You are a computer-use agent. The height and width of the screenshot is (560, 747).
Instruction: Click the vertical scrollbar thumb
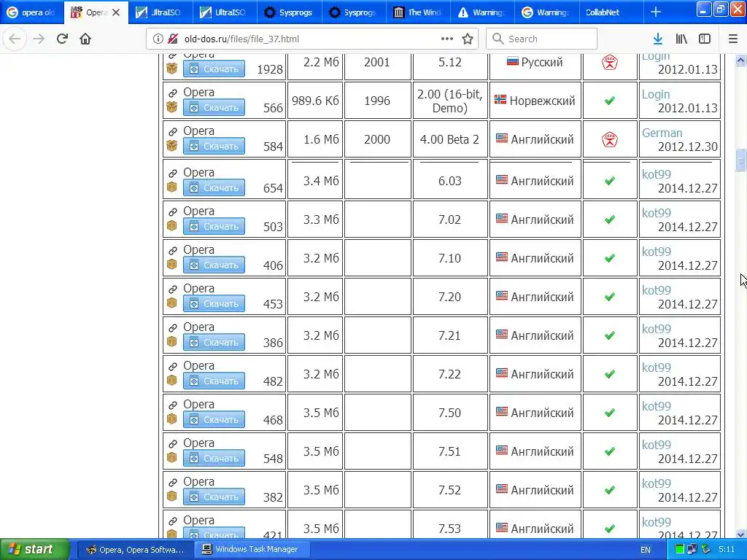point(740,160)
